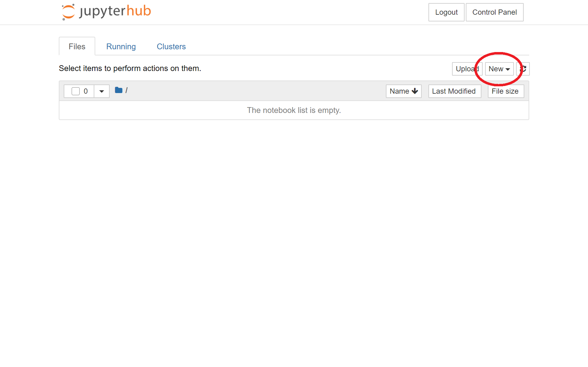The height and width of the screenshot is (367, 588).
Task: Click the File size sort button
Action: tap(505, 91)
